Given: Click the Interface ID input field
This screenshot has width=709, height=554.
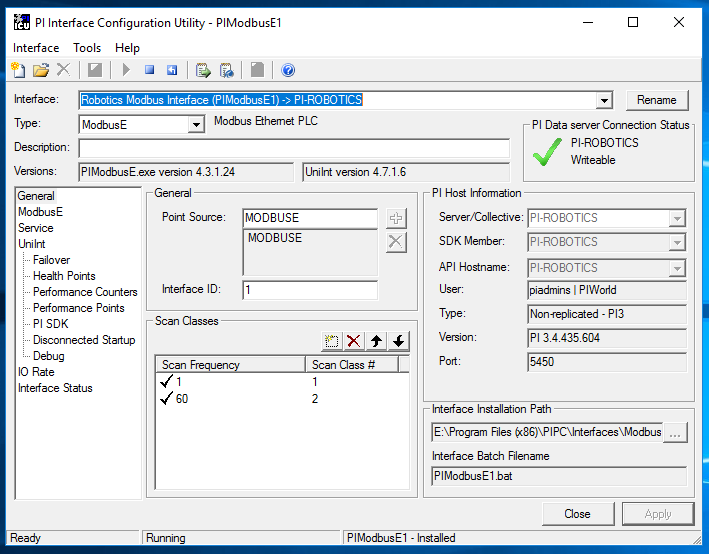Looking at the screenshot, I should click(310, 290).
